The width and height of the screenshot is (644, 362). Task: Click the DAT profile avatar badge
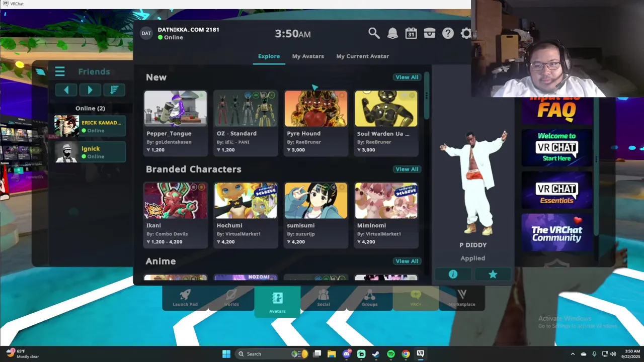[146, 33]
